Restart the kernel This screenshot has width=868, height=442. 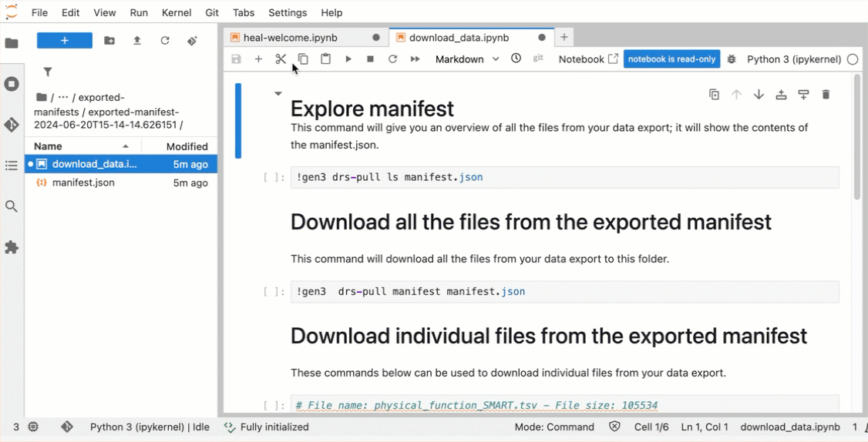click(392, 59)
